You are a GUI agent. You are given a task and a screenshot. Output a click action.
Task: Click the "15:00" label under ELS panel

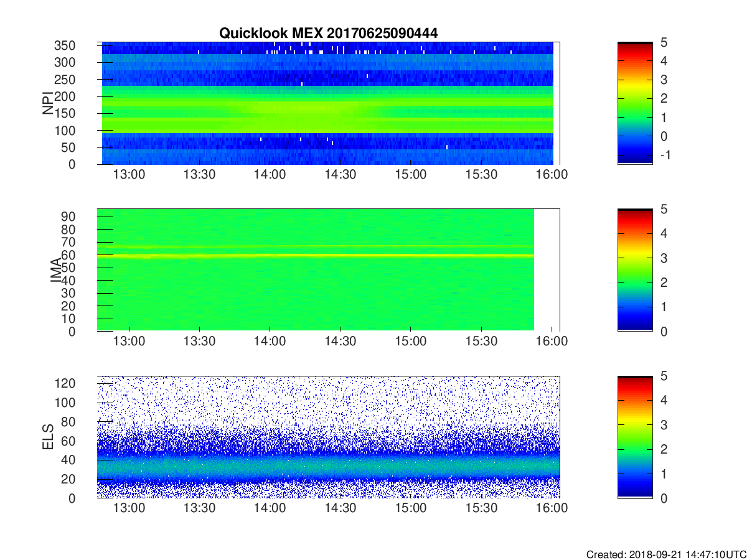411,508
